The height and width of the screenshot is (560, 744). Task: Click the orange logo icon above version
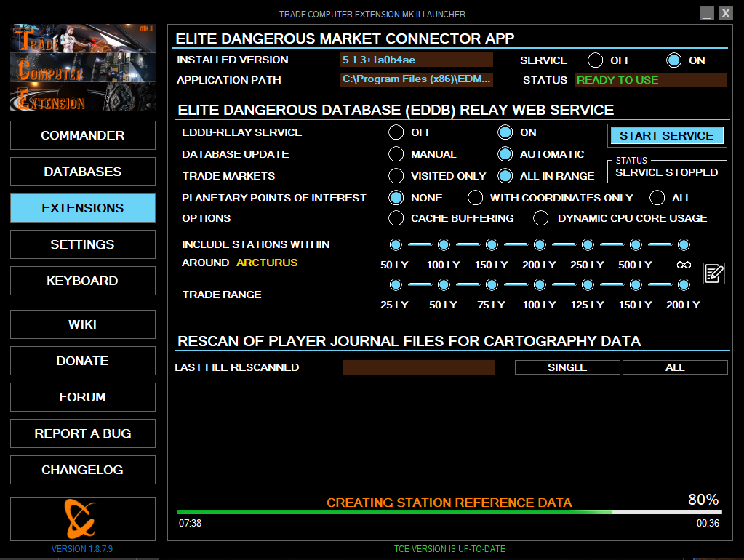point(81,519)
